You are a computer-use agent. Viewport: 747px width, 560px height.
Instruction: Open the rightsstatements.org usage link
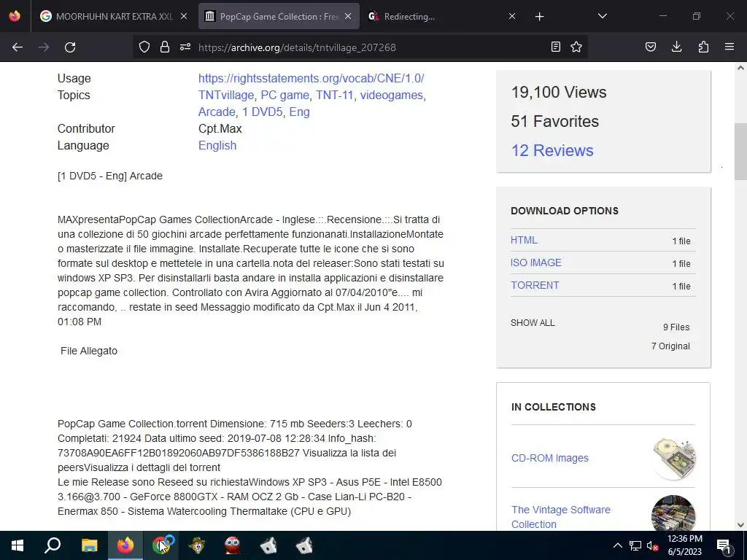(x=311, y=78)
